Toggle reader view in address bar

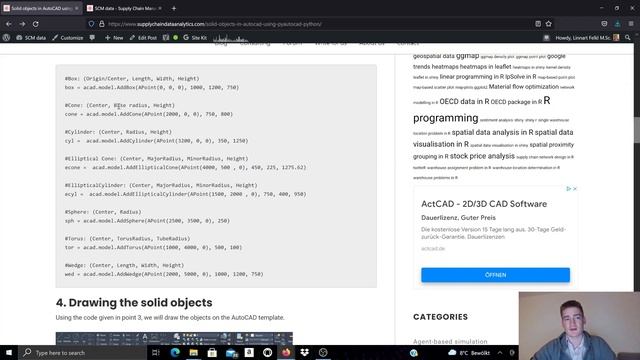[x=538, y=24]
